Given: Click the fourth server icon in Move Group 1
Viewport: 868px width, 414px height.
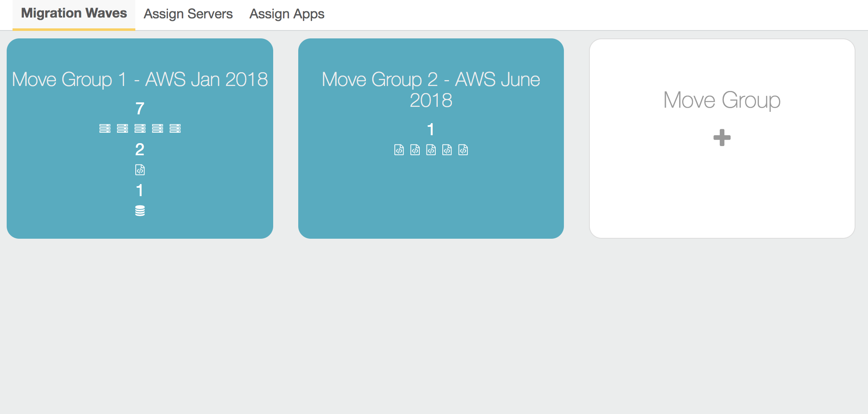Looking at the screenshot, I should click(x=157, y=129).
